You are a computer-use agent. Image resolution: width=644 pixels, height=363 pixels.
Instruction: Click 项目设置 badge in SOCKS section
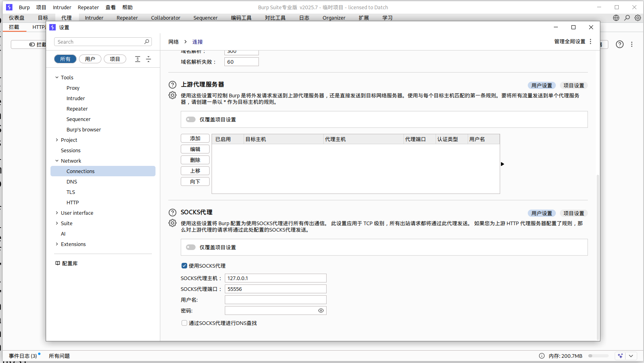click(x=574, y=213)
